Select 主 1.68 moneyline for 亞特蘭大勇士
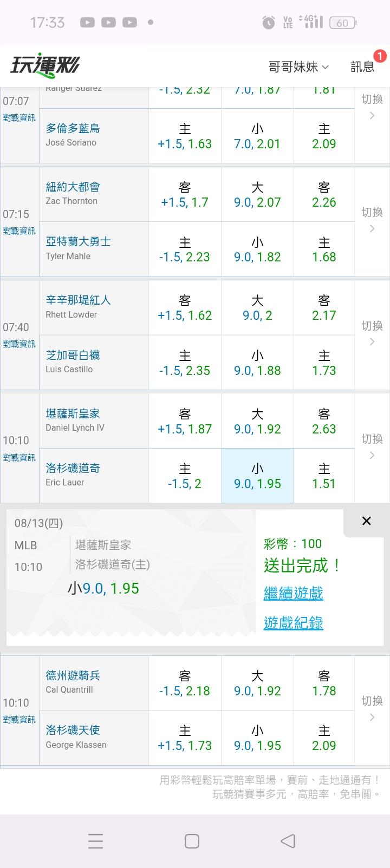Image resolution: width=390 pixels, height=868 pixels. coord(324,249)
